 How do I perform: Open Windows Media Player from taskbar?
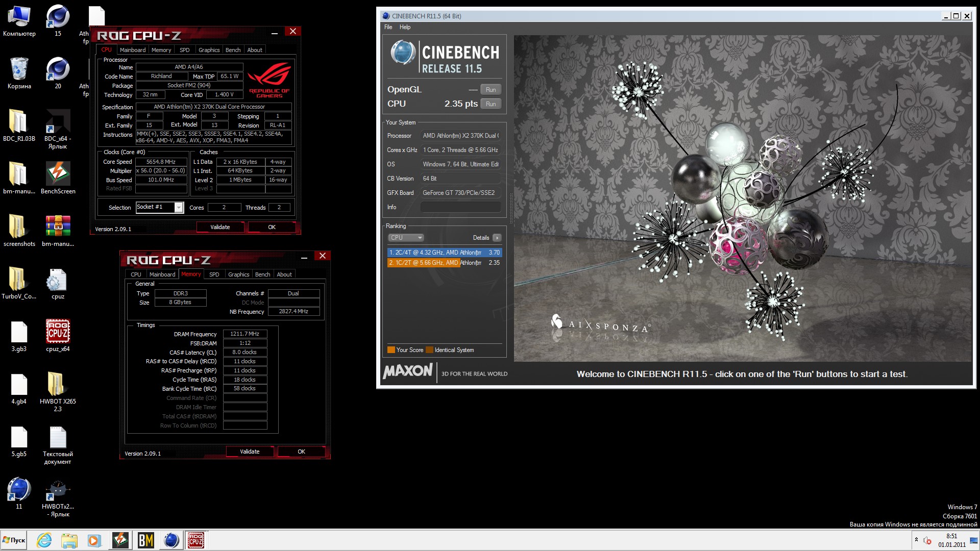pyautogui.click(x=94, y=540)
